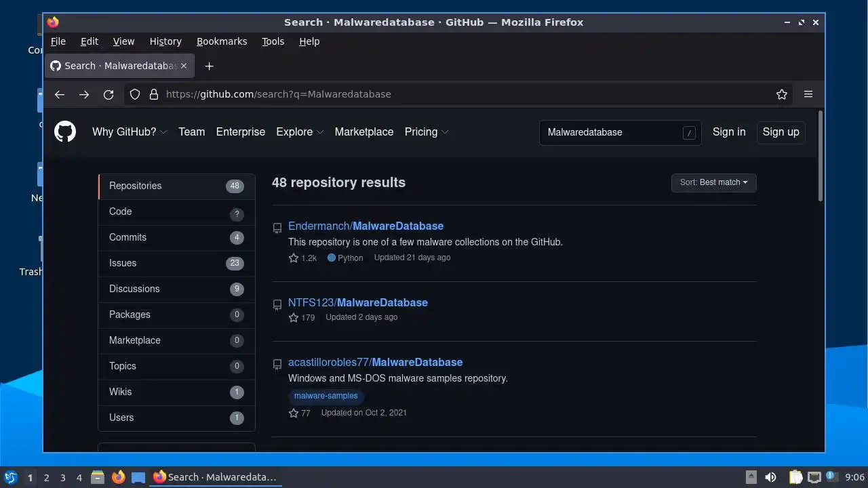Image resolution: width=868 pixels, height=488 pixels.
Task: Launch Firefox from the taskbar launcher icon
Action: pyautogui.click(x=119, y=477)
